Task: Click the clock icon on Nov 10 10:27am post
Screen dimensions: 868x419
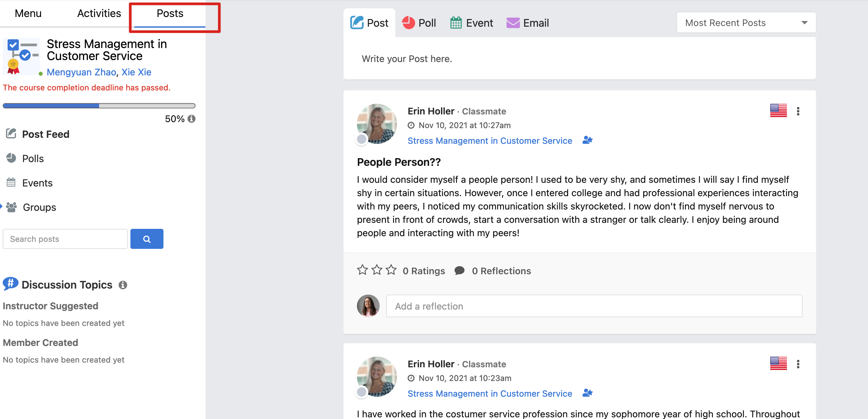Action: point(411,125)
